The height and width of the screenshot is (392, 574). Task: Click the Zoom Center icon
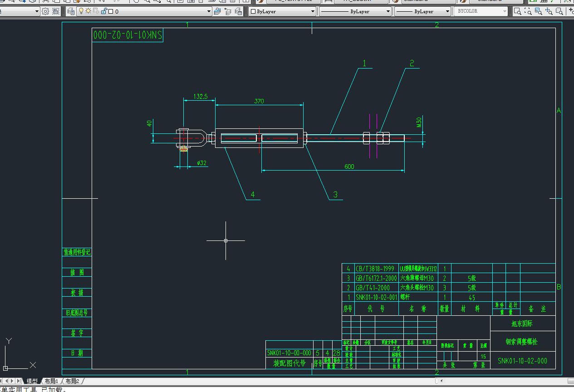pyautogui.click(x=549, y=11)
